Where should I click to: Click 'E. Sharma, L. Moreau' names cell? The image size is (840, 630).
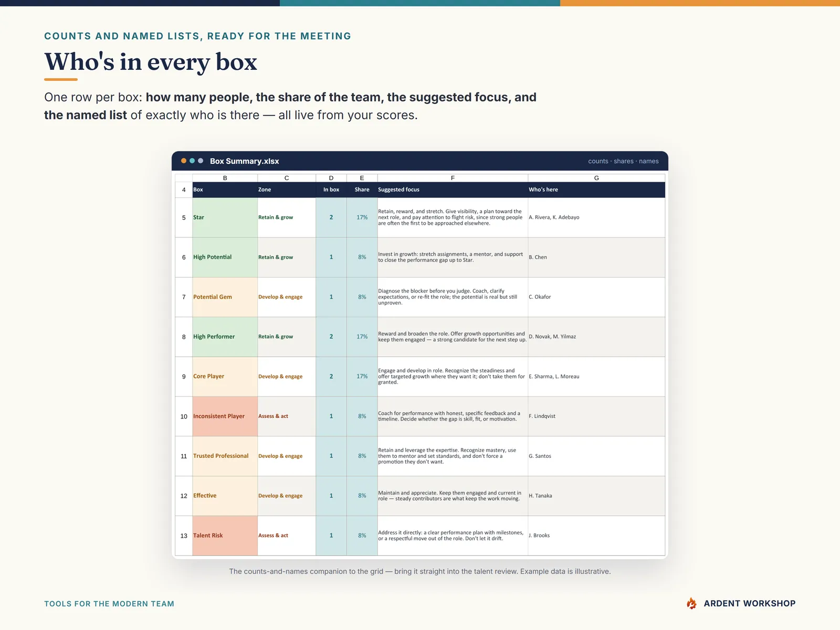click(596, 376)
